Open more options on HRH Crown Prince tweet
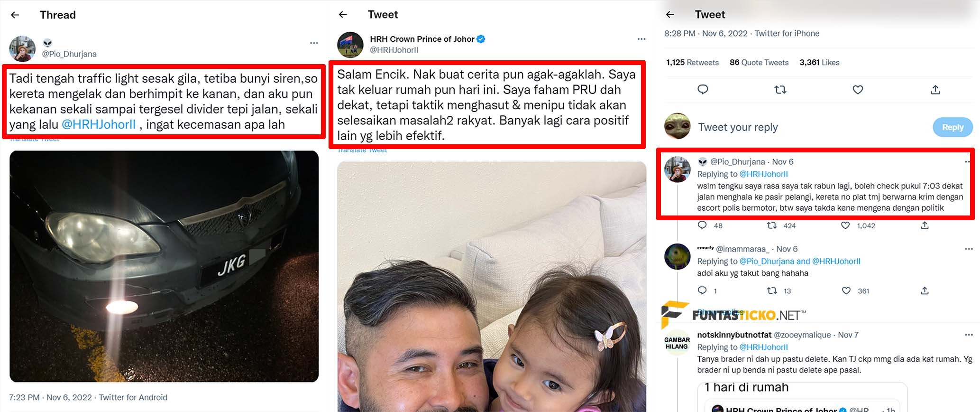 641,39
